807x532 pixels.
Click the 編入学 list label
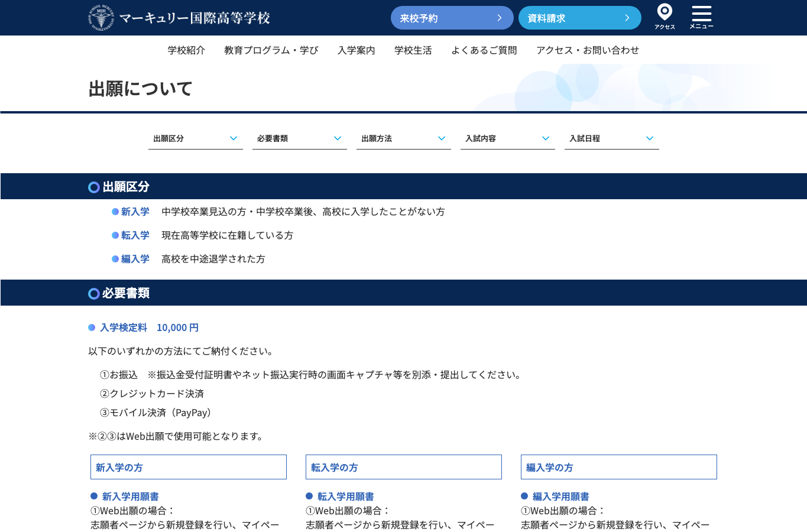[x=135, y=259]
